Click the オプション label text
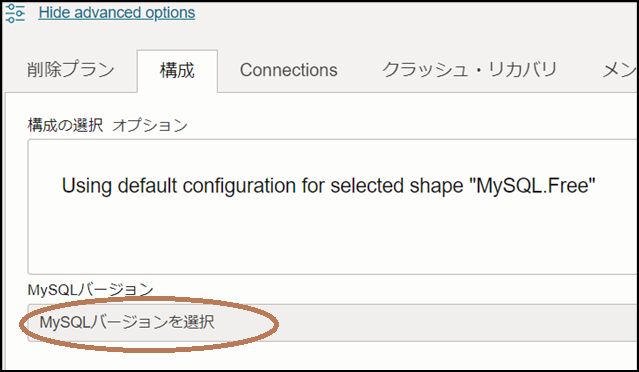Viewport: 639px width, 372px height. 150,125
